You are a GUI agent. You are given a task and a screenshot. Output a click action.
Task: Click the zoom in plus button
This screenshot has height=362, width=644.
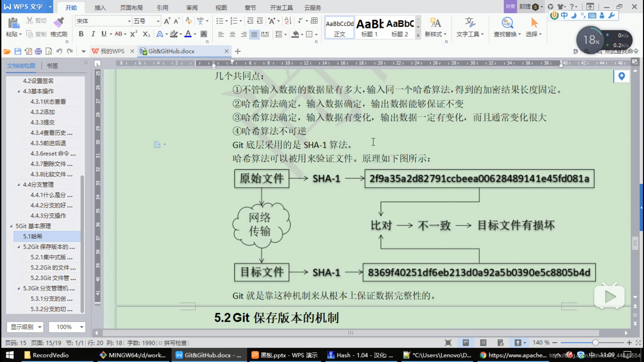629,343
